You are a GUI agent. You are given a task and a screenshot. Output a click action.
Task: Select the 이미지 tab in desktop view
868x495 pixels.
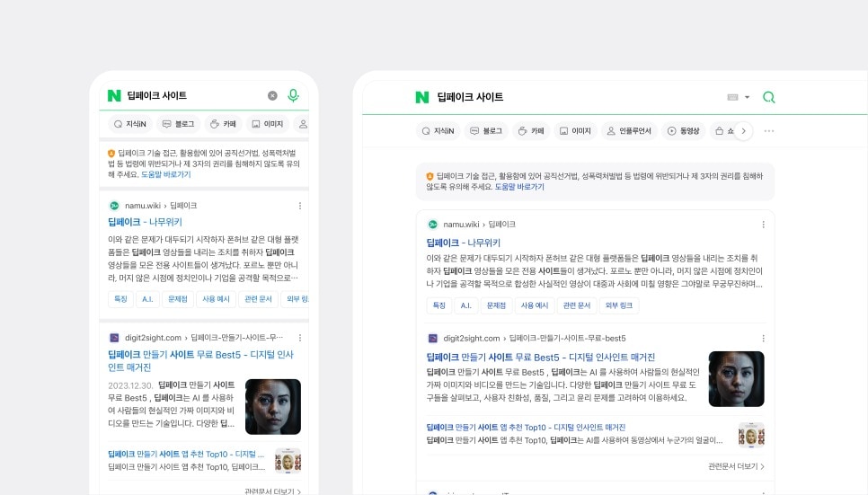point(576,131)
